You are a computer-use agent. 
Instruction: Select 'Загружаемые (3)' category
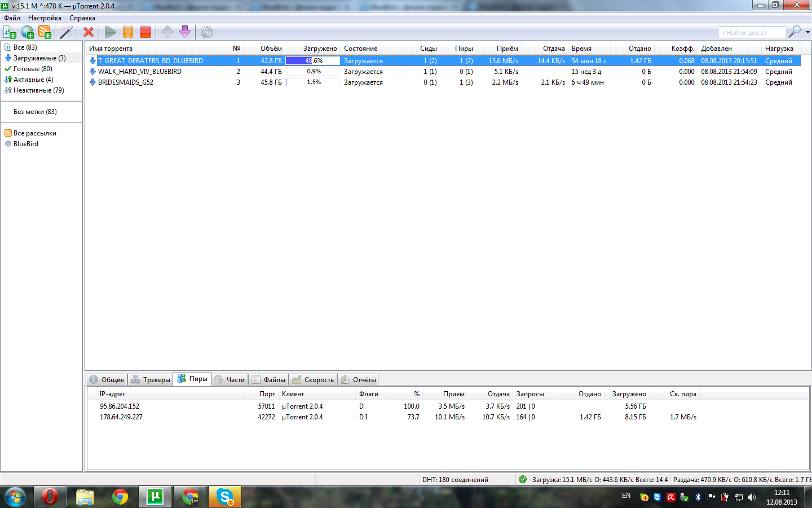click(x=39, y=58)
